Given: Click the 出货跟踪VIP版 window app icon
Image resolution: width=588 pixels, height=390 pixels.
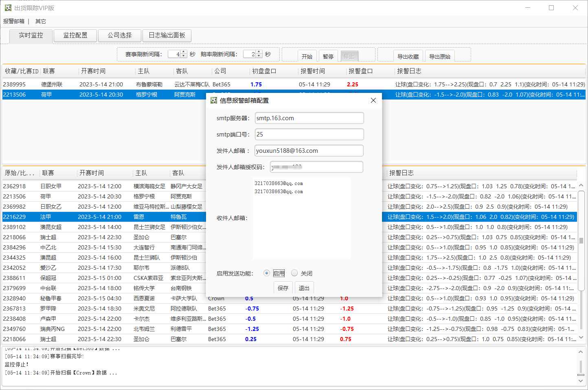Looking at the screenshot, I should coord(8,8).
